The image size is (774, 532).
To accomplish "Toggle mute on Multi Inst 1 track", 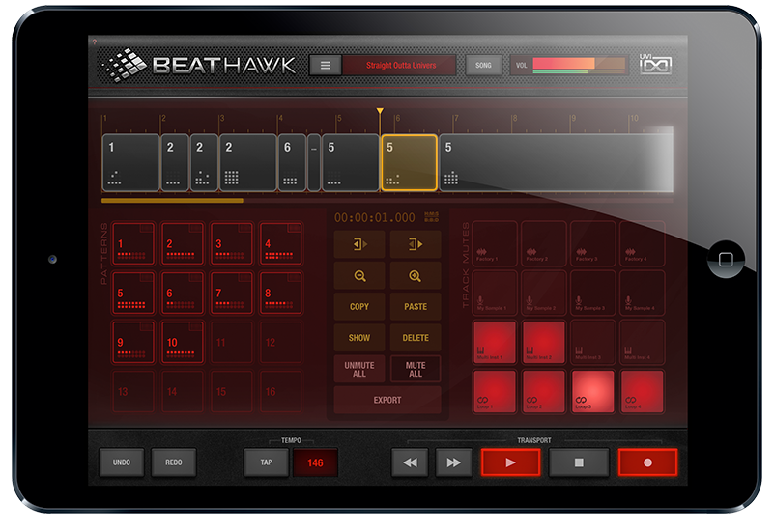I will (494, 341).
